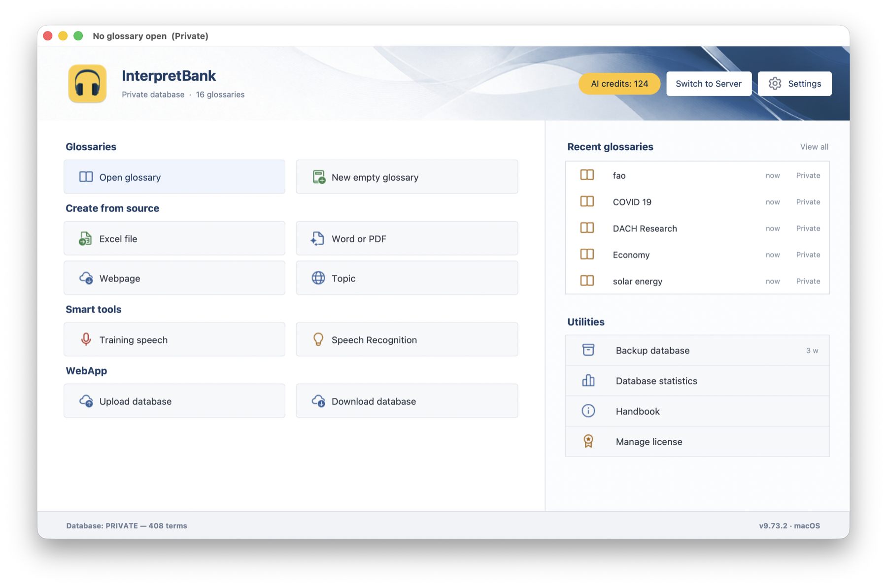The width and height of the screenshot is (887, 588).
Task: Click the Database statistics bar chart icon
Action: (x=588, y=380)
